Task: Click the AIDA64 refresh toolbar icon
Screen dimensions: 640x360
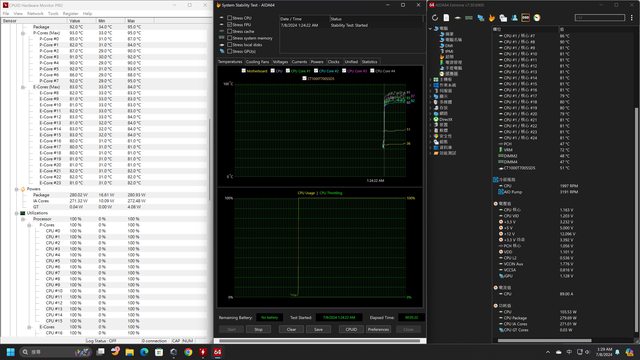Action: pos(435,18)
